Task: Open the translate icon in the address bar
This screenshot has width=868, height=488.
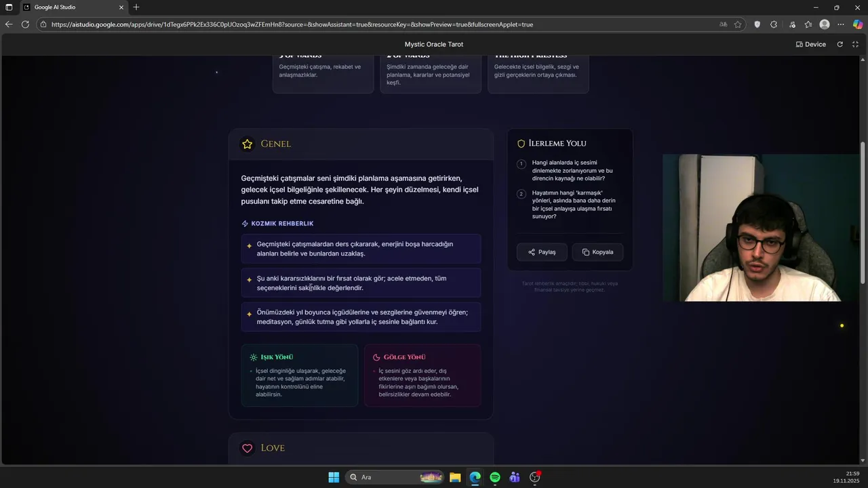Action: pos(724,24)
